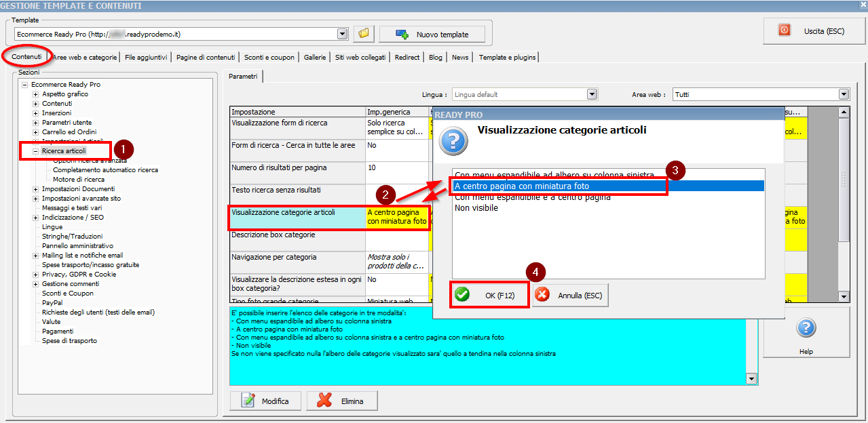Select Spese trasporto/incasso gratuite tree item
This screenshot has width=868, height=423.
pos(90,265)
